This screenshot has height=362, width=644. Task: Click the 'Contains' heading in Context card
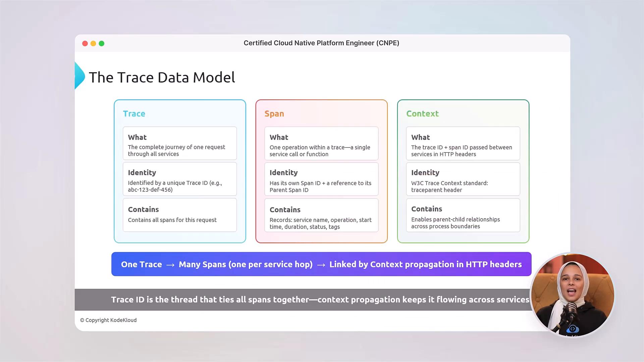point(427,209)
